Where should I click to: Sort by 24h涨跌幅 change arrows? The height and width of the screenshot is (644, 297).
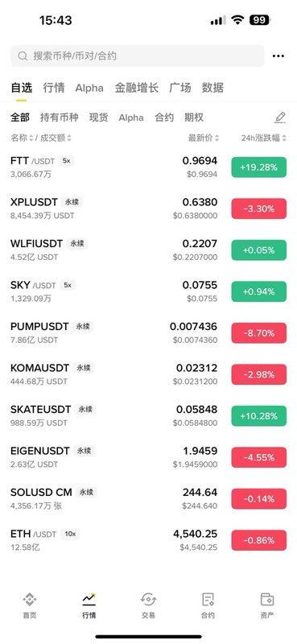284,138
